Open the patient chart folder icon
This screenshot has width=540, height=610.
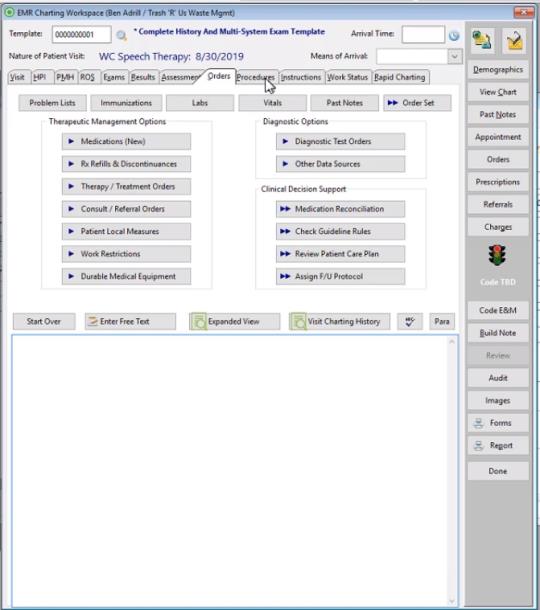click(482, 40)
